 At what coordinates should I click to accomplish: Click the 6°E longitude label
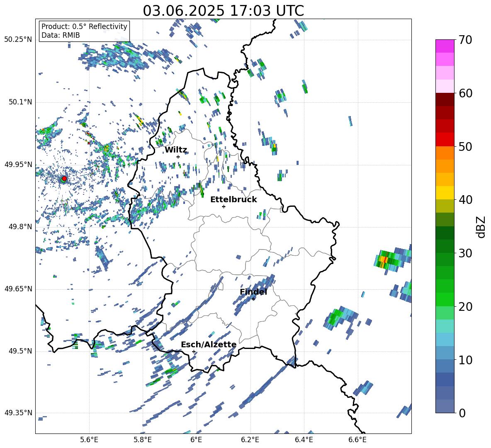196,440
